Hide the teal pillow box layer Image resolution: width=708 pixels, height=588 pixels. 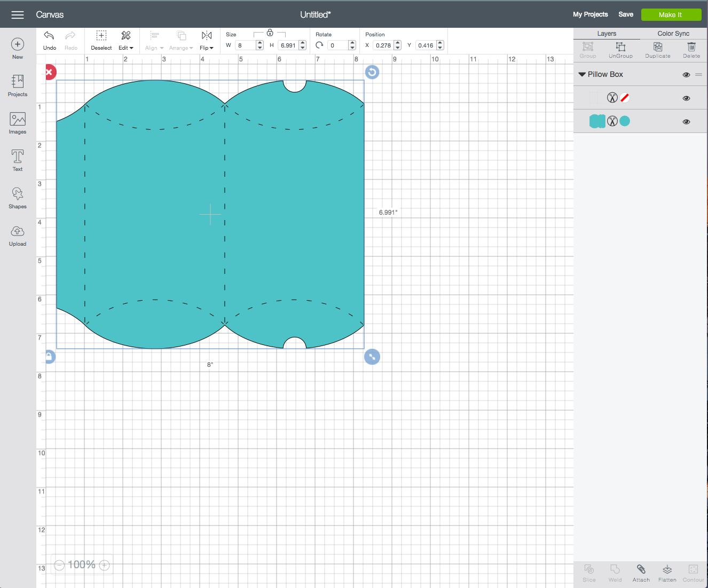tap(686, 121)
